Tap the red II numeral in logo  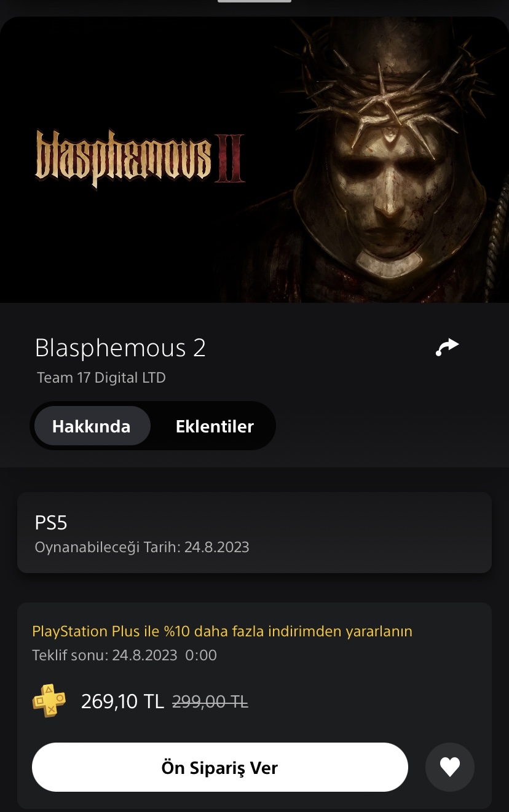click(x=229, y=158)
